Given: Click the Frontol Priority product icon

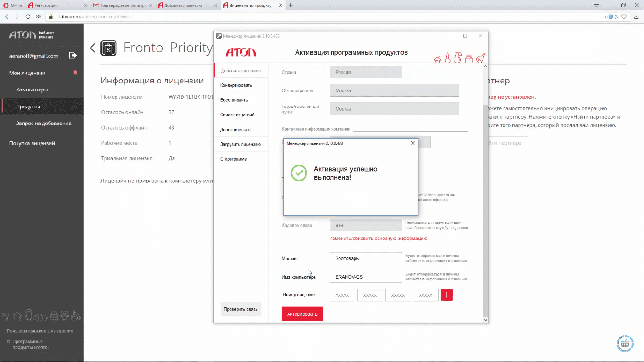Looking at the screenshot, I should [109, 48].
